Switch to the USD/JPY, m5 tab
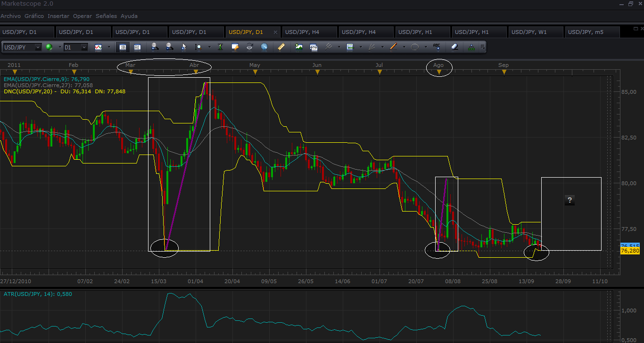644x343 pixels. coord(592,32)
